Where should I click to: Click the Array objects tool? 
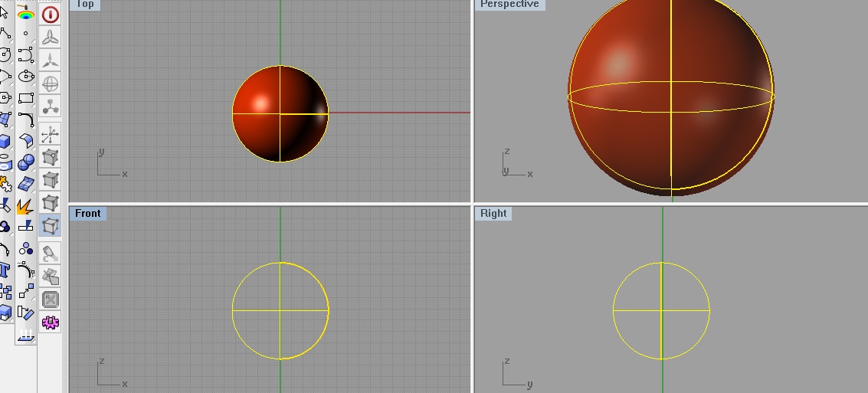tap(5, 291)
